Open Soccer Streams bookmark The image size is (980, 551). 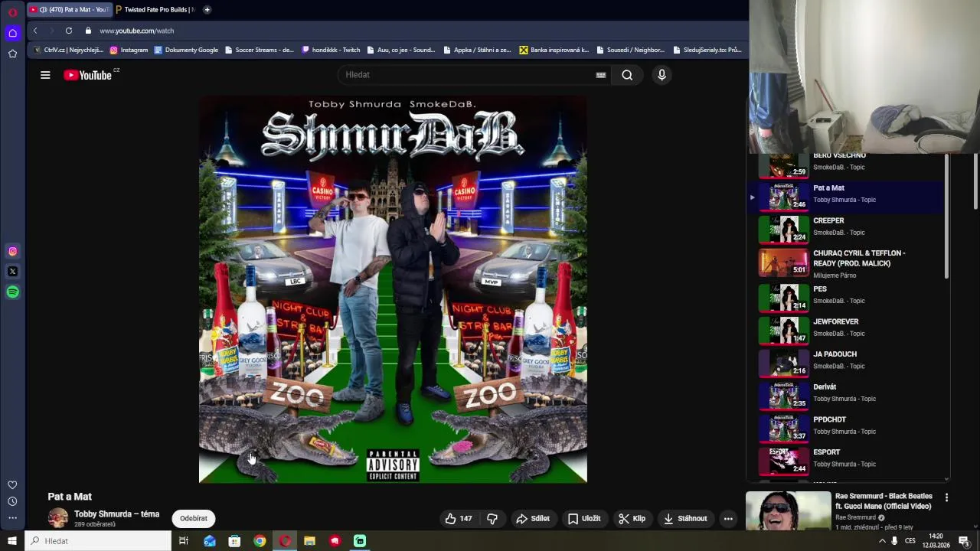pyautogui.click(x=259, y=51)
